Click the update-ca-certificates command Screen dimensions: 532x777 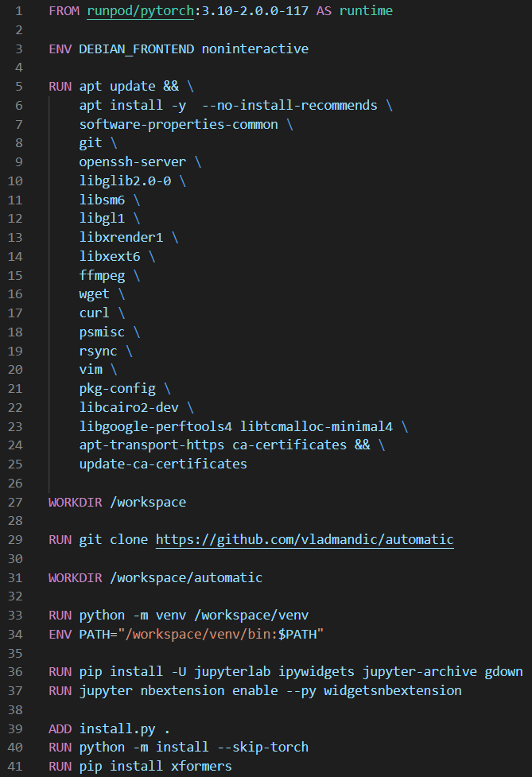coord(163,464)
